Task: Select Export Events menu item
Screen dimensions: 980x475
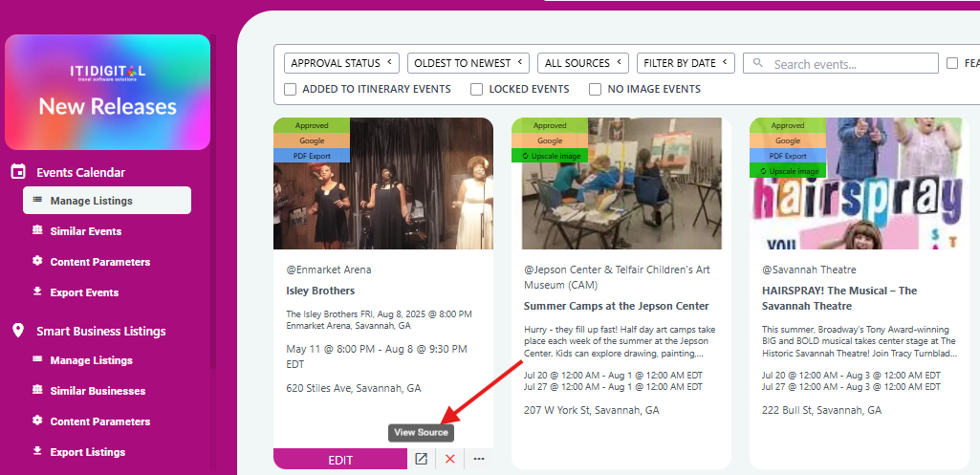Action: tap(84, 292)
